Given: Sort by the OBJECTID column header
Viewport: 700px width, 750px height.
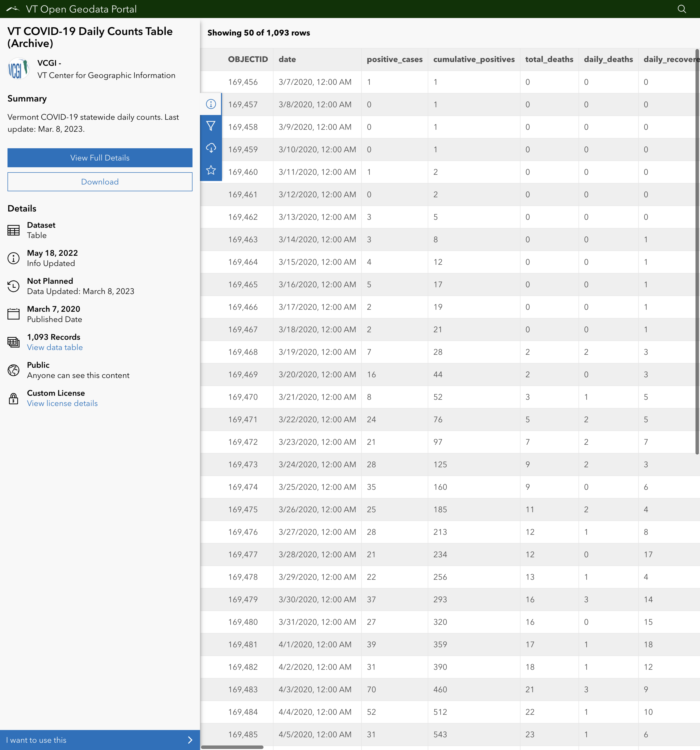Looking at the screenshot, I should pyautogui.click(x=247, y=59).
